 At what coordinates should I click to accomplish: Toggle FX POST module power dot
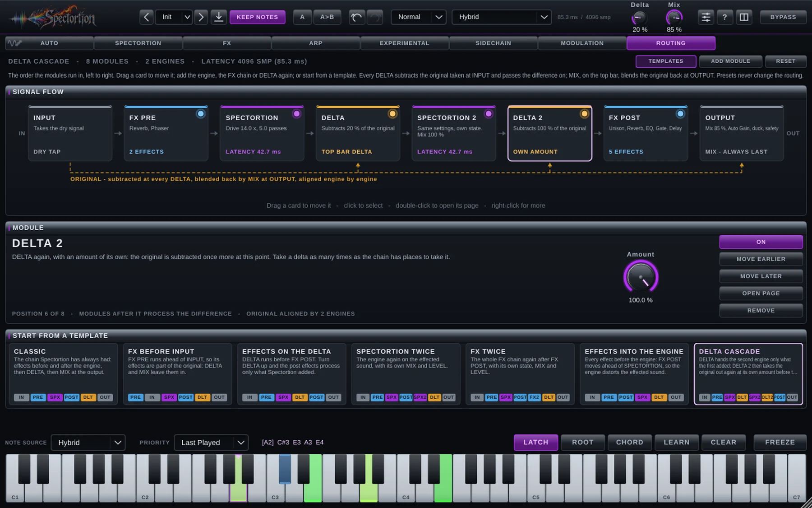click(x=680, y=114)
